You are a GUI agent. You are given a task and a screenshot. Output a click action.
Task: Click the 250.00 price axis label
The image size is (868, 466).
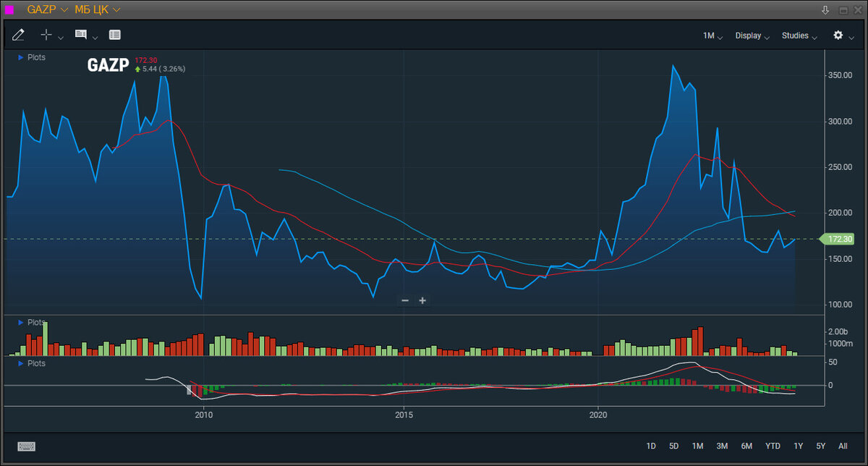(x=840, y=167)
